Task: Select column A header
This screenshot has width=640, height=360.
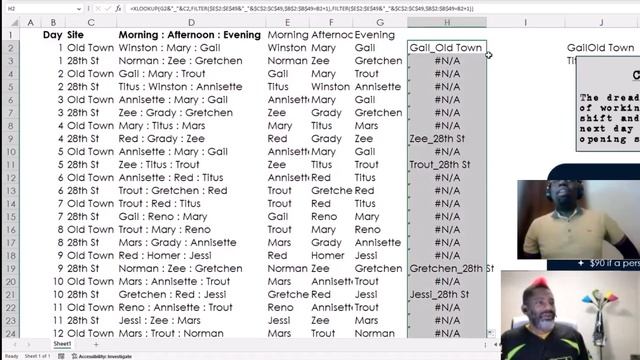Action: (x=30, y=22)
